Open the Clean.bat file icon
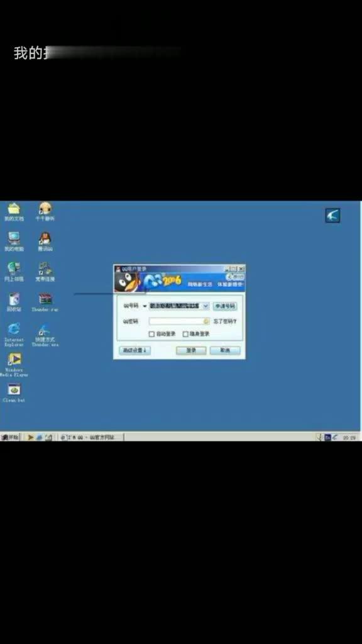 [14, 392]
